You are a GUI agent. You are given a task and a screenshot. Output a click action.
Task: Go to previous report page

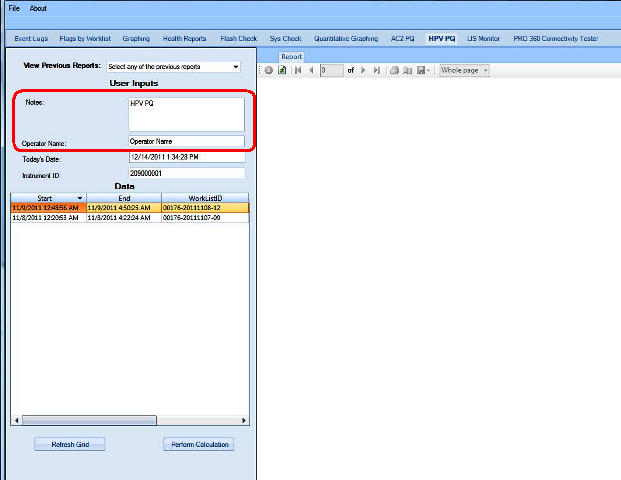coord(310,71)
